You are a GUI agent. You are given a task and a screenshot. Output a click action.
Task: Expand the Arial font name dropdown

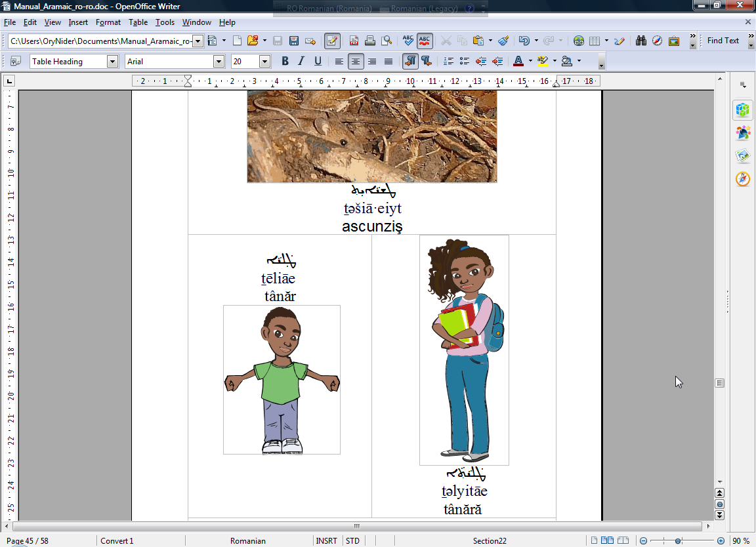pos(219,62)
